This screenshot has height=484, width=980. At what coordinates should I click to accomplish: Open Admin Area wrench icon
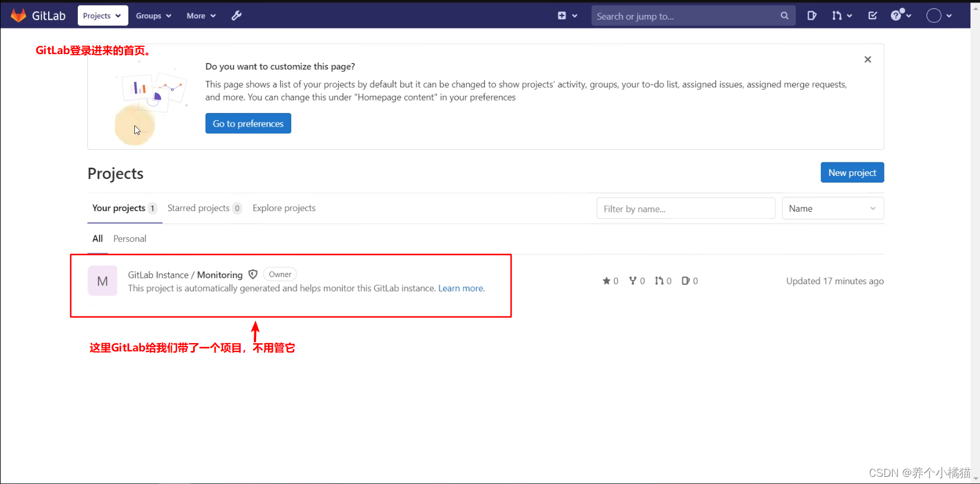pos(237,16)
